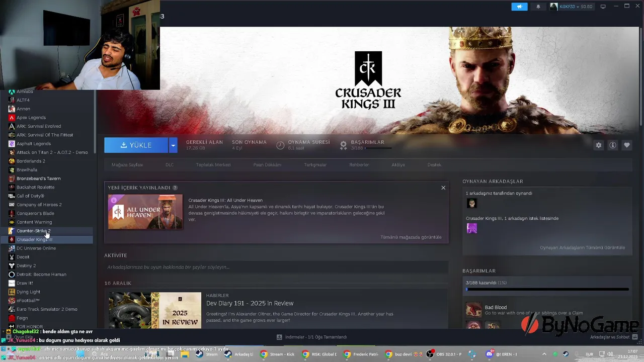Show game info icon
The height and width of the screenshot is (362, 644).
point(613,145)
